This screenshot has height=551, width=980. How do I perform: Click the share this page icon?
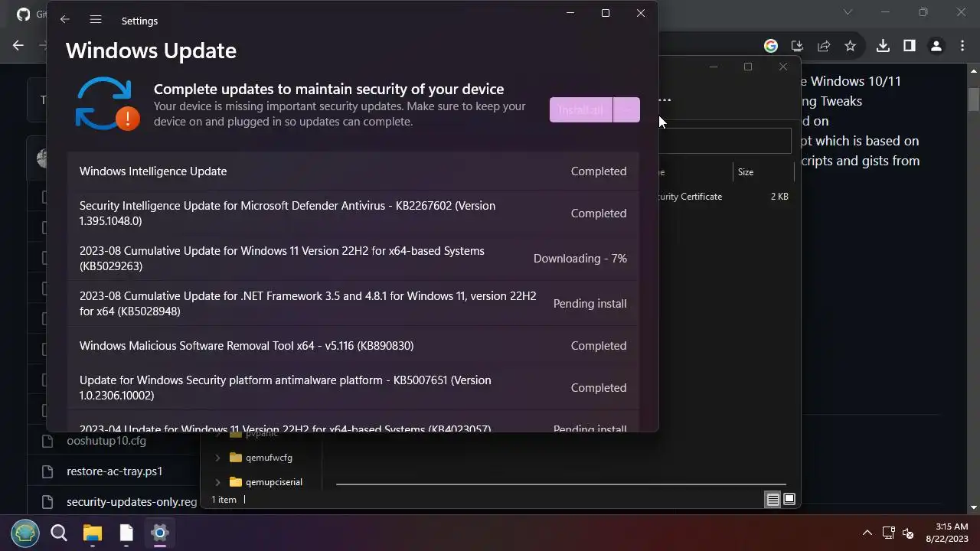tap(824, 46)
